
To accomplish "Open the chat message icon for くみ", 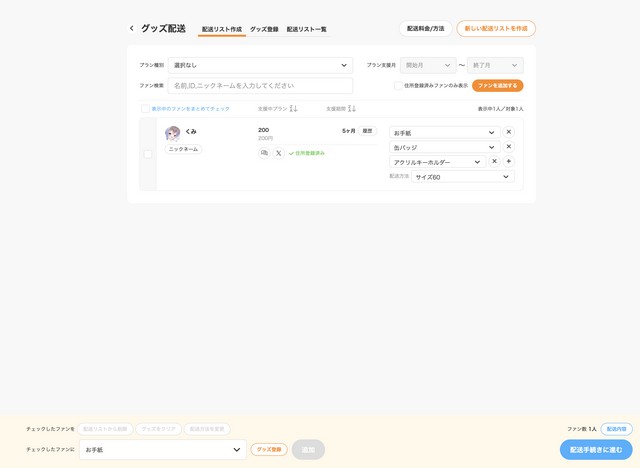I will click(264, 153).
